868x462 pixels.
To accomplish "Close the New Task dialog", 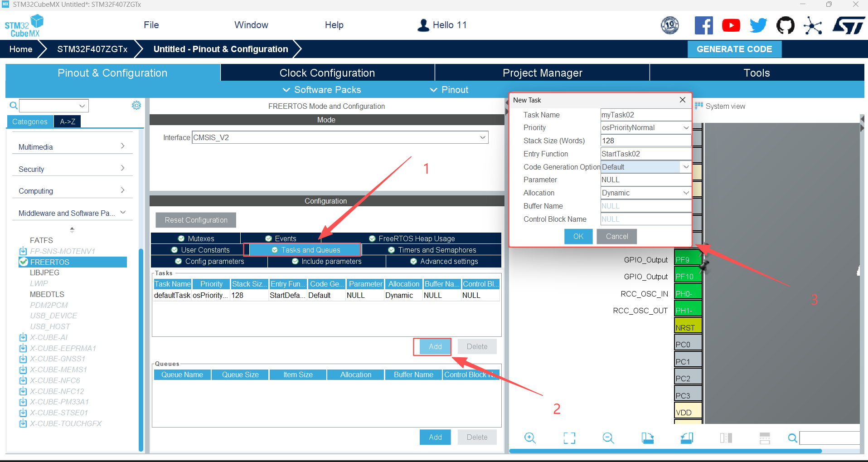I will [683, 100].
